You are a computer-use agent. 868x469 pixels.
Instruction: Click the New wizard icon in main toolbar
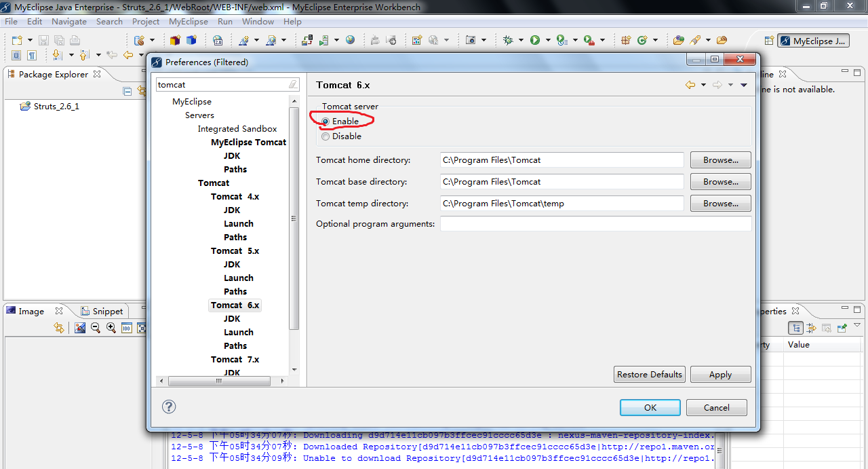pos(17,40)
